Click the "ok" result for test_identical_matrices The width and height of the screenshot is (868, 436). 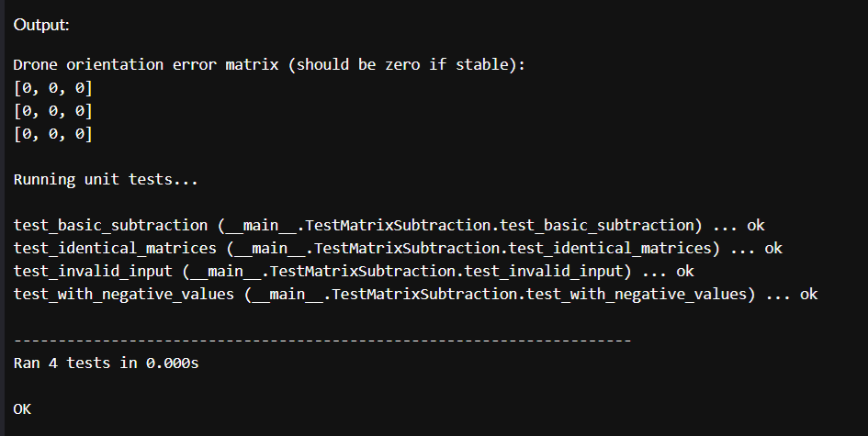click(x=773, y=248)
